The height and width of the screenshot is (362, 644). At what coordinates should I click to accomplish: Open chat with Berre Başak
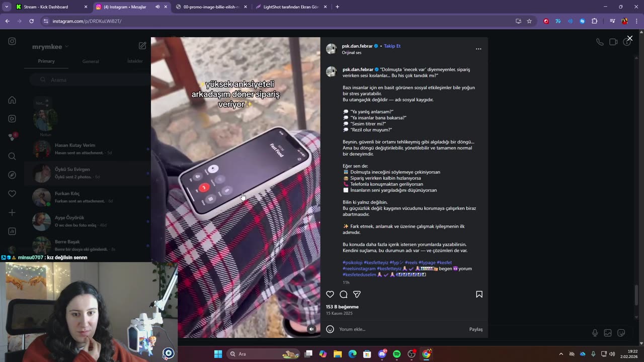point(88,245)
